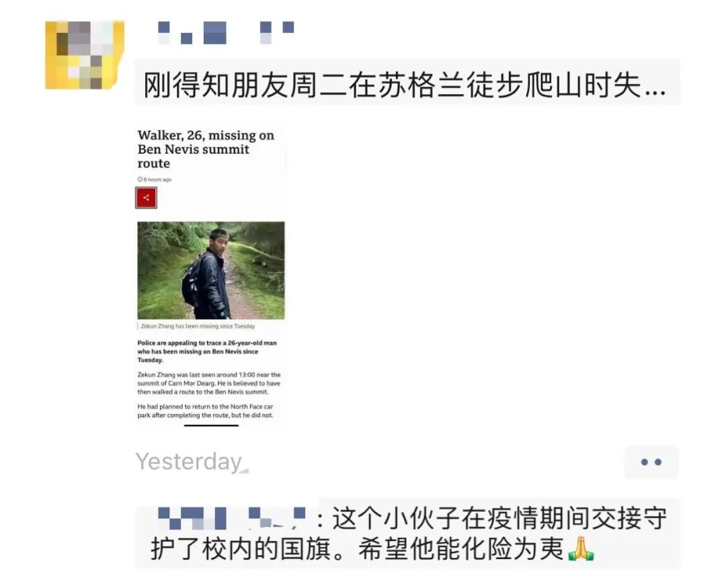The height and width of the screenshot is (588, 726).
Task: Tap the Zekun Zhang photo caption
Action: (x=198, y=326)
